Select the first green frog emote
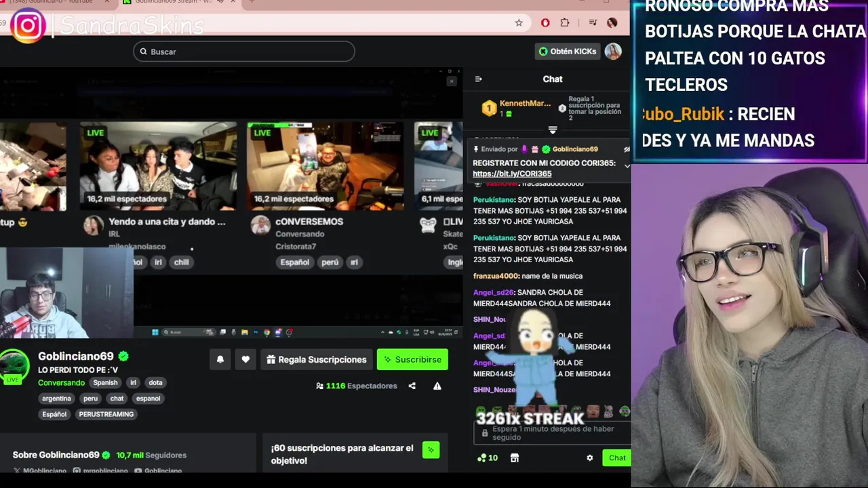Screen dimensions: 868x488 click(481, 411)
